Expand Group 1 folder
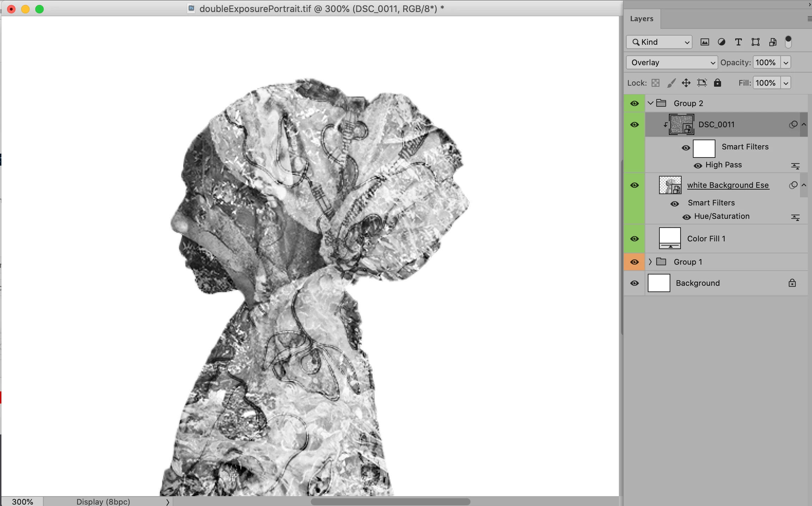Screen dimensions: 812x506 (x=650, y=262)
